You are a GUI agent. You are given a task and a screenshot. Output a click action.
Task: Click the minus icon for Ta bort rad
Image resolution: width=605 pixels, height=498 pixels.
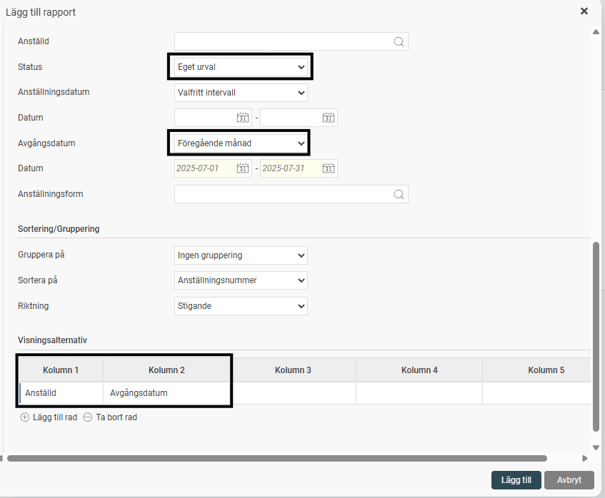[x=88, y=417]
